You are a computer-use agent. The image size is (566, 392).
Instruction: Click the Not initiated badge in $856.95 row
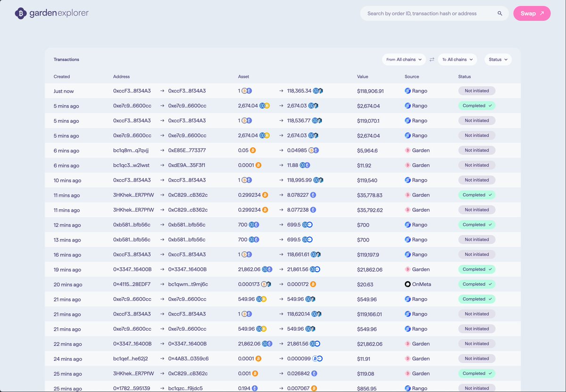476,388
